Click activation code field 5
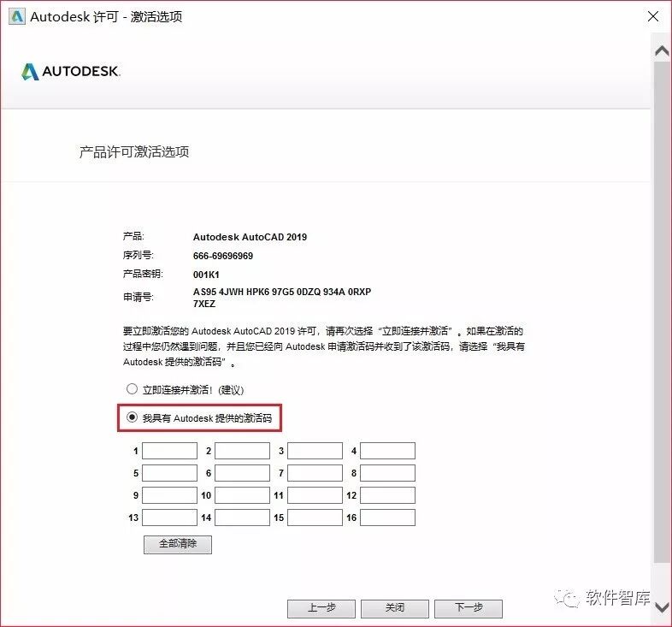The width and height of the screenshot is (672, 627). (x=170, y=473)
